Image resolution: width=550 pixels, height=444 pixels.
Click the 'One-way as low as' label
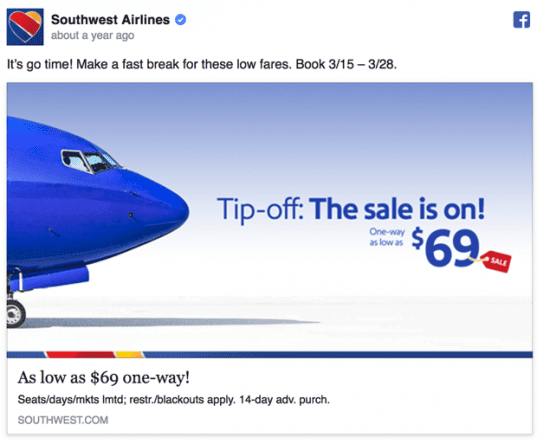click(387, 237)
